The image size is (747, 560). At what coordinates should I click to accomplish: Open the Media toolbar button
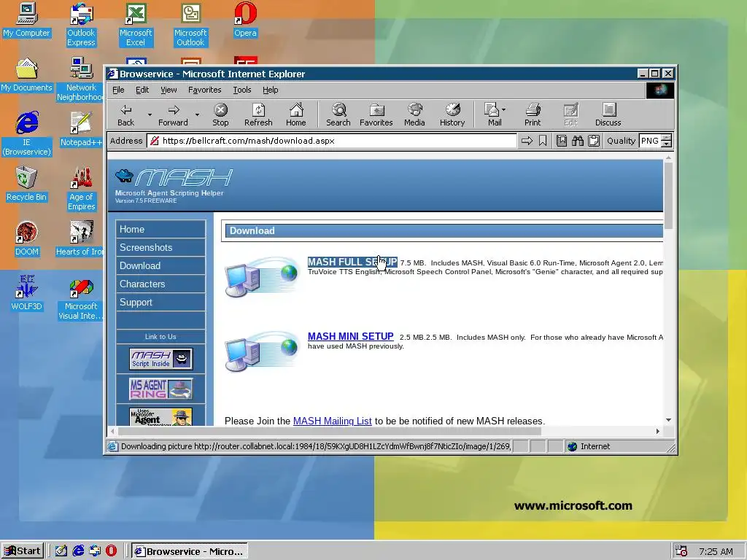414,114
